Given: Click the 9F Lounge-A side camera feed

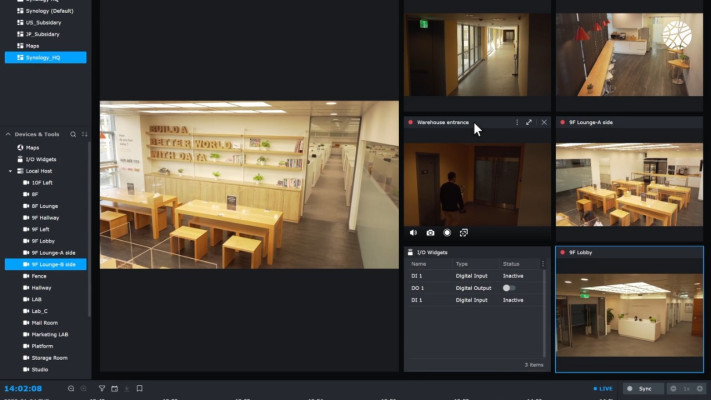Looking at the screenshot, I should click(629, 185).
